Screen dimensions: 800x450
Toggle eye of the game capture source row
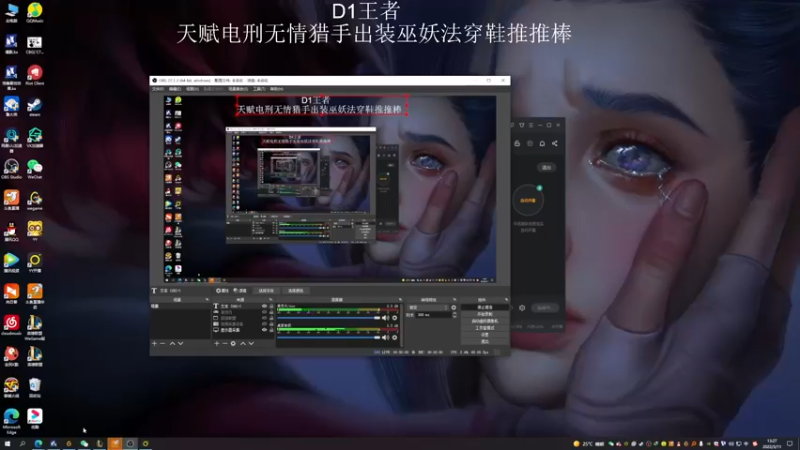coord(264,312)
